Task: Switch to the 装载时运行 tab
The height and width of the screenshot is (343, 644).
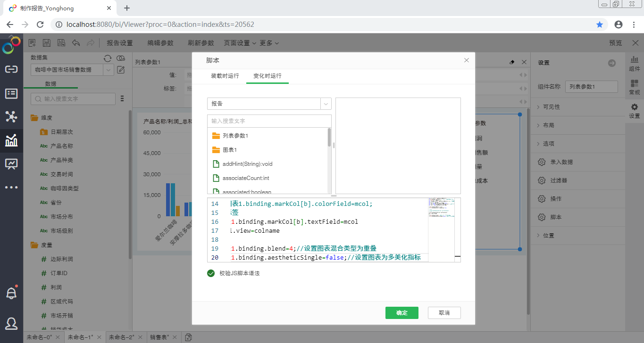Action: coord(225,76)
